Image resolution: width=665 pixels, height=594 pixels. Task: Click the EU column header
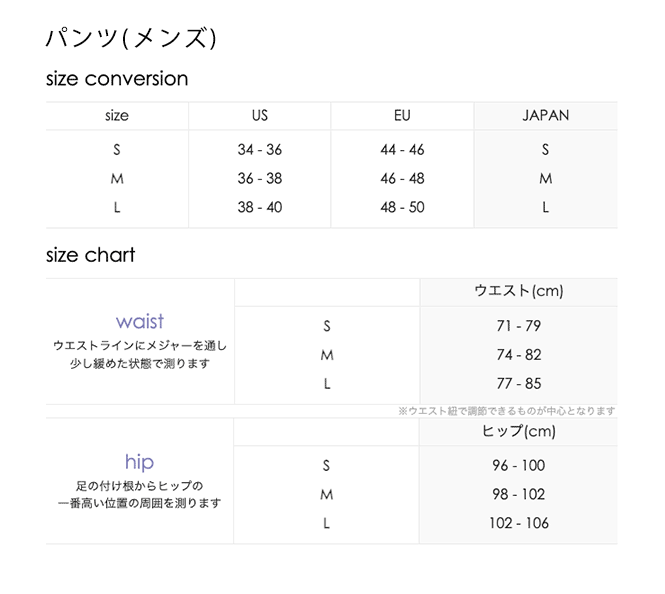pos(402,116)
